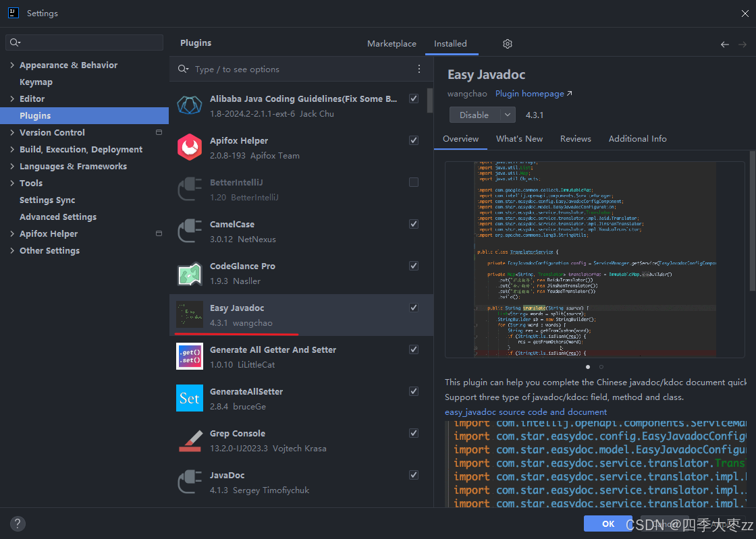This screenshot has height=539, width=756.
Task: Expand the Tools settings section
Action: [12, 183]
